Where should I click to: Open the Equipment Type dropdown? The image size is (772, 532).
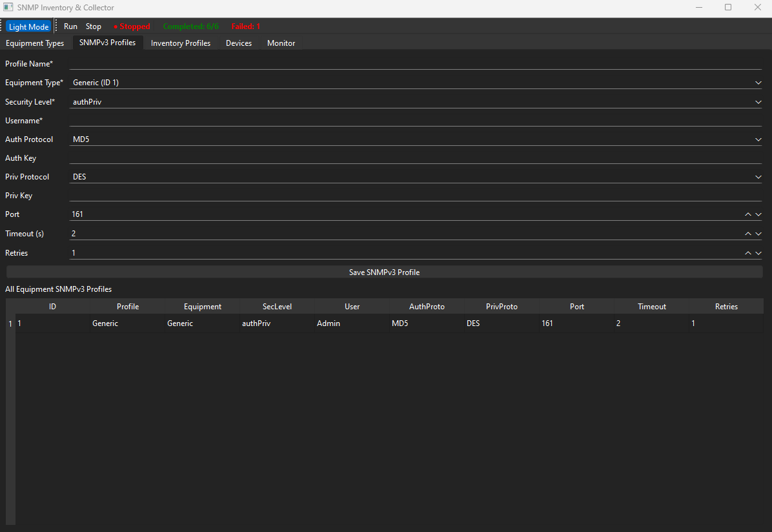(x=758, y=83)
